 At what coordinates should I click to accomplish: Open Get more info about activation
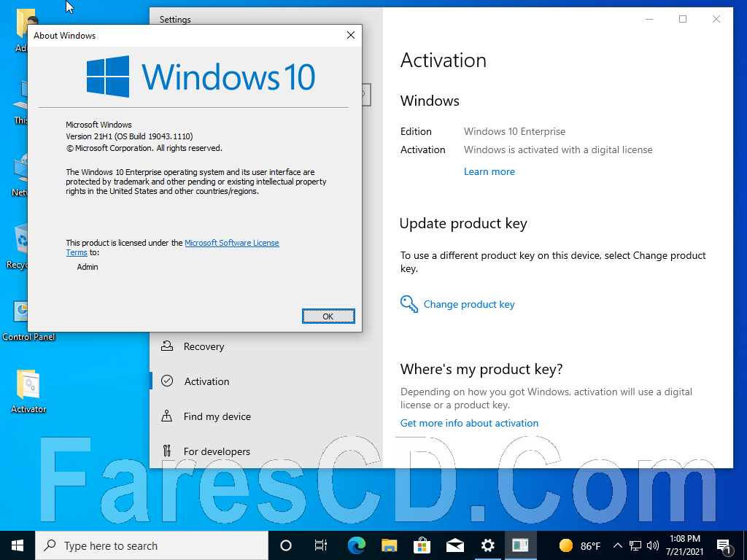469,423
